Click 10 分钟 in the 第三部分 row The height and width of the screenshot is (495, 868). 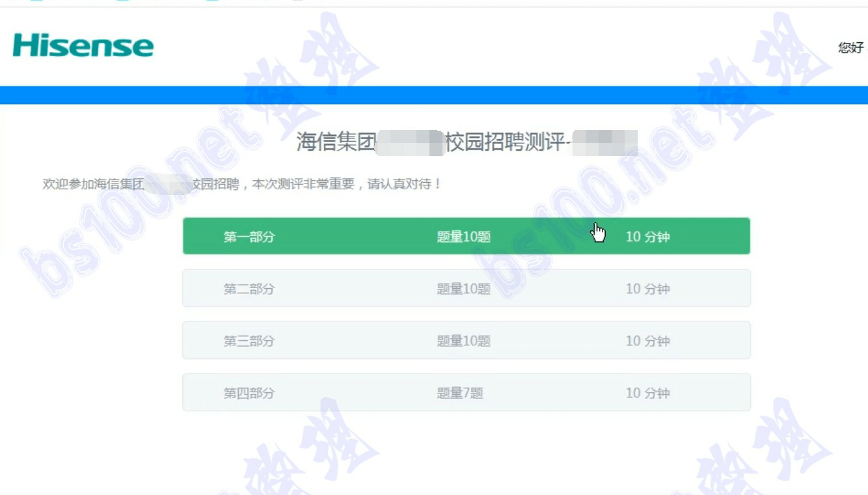pyautogui.click(x=647, y=341)
